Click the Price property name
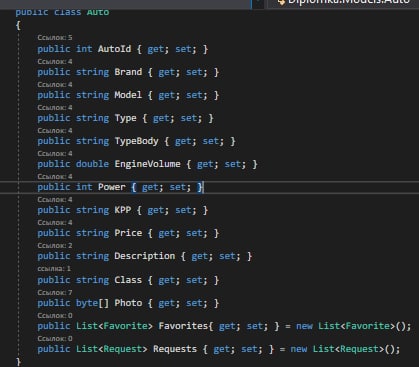419x367 pixels. (128, 233)
